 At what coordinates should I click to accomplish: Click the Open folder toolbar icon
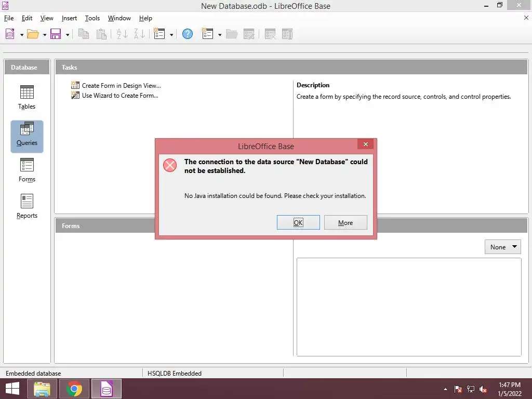click(33, 34)
